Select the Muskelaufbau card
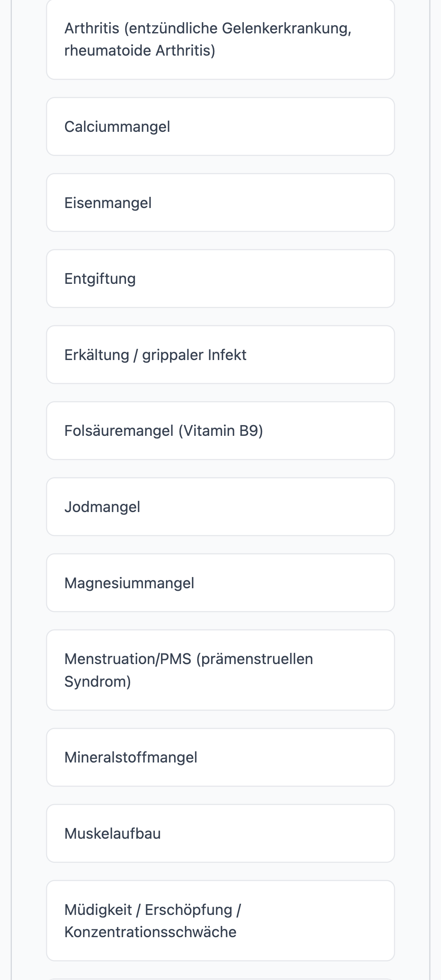441x980 pixels. pyautogui.click(x=220, y=833)
